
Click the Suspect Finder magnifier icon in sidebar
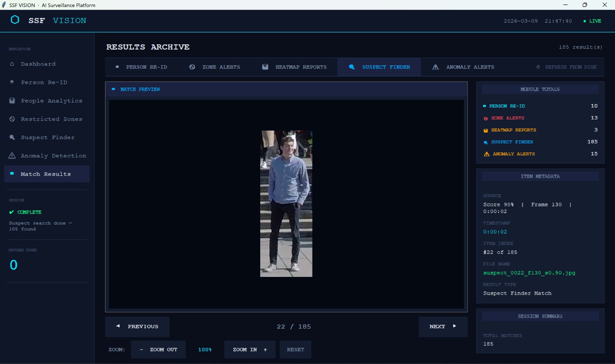pos(12,137)
